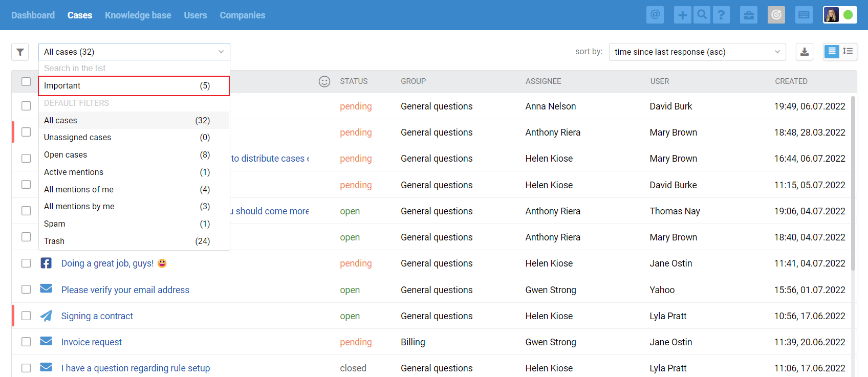Go to the Dashboard tab
The width and height of the screenshot is (868, 377).
click(33, 15)
